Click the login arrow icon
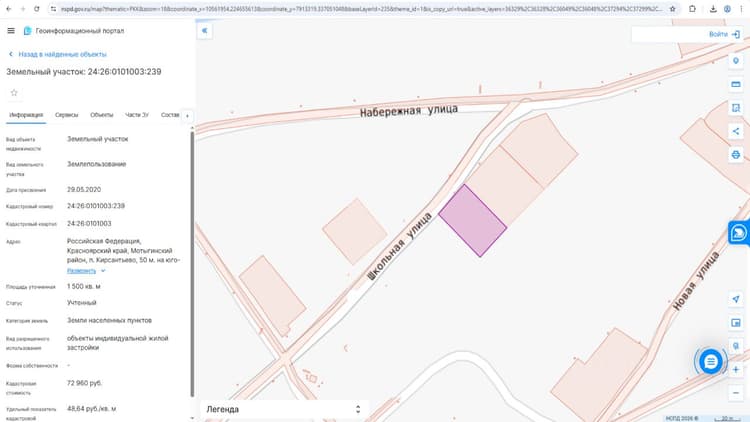 736,34
